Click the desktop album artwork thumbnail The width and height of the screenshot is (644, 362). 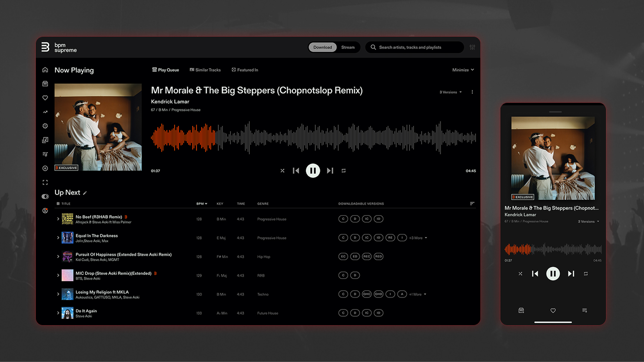pyautogui.click(x=98, y=127)
